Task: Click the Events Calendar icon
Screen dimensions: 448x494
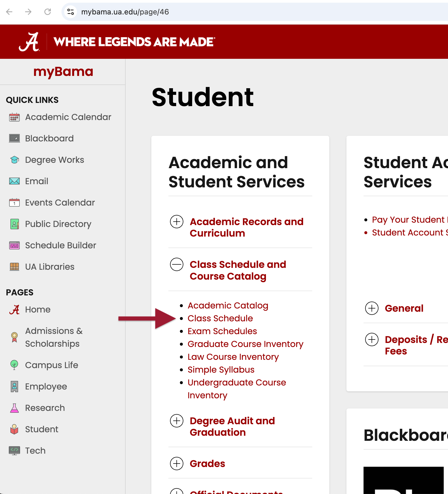Action: pyautogui.click(x=14, y=203)
